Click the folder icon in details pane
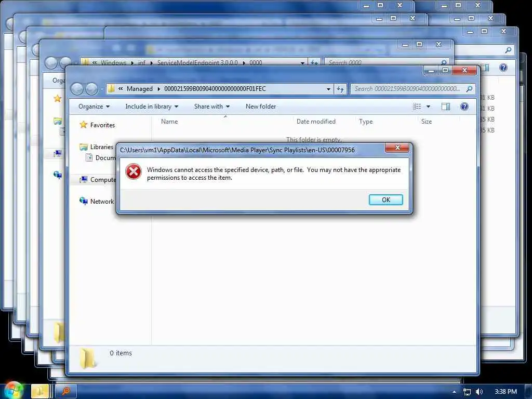The width and height of the screenshot is (532, 399). click(88, 358)
